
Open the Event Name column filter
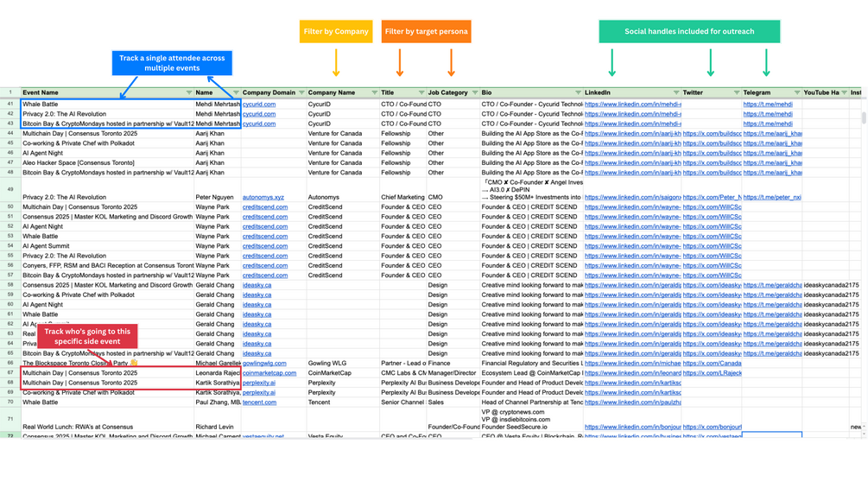coord(189,93)
